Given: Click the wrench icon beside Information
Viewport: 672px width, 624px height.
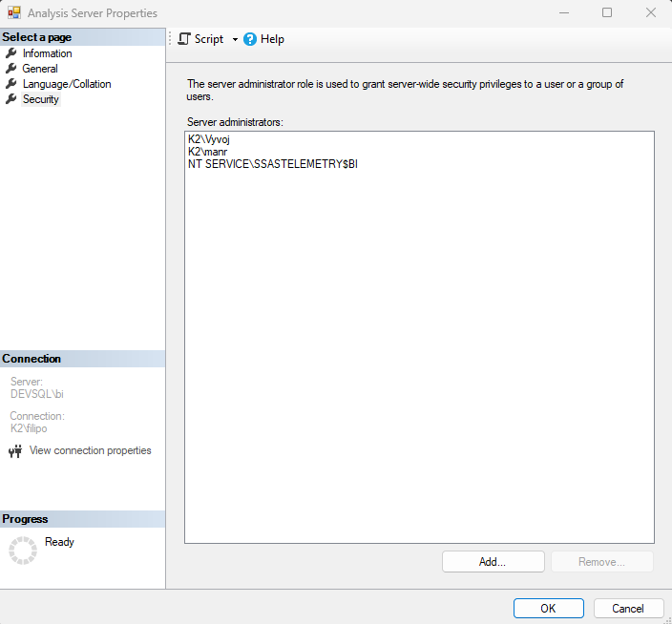Looking at the screenshot, I should pyautogui.click(x=11, y=53).
